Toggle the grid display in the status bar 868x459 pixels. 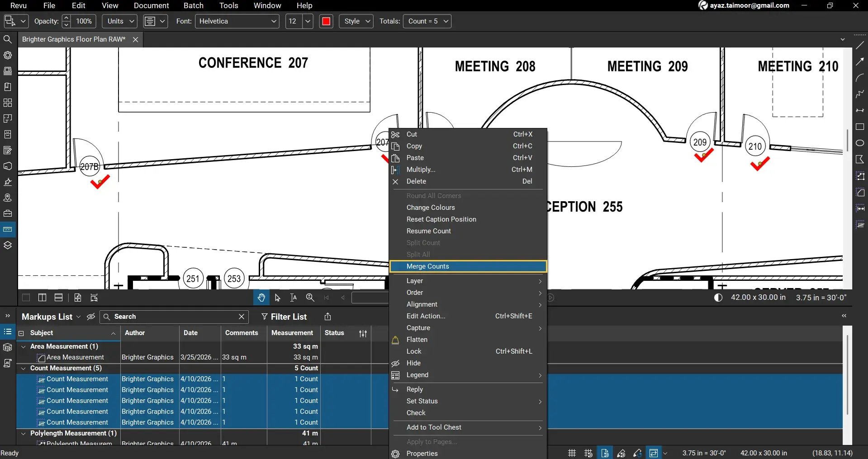(571, 453)
